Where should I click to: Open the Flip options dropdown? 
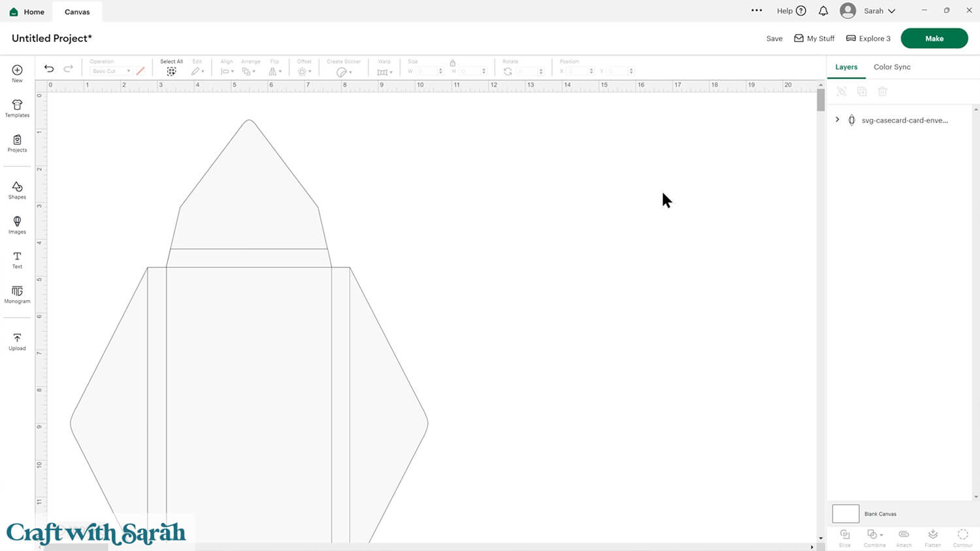click(x=275, y=67)
